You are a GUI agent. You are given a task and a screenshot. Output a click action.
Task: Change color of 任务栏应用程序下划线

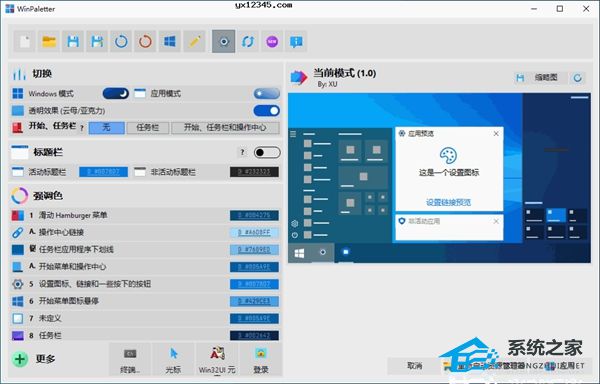coord(254,250)
